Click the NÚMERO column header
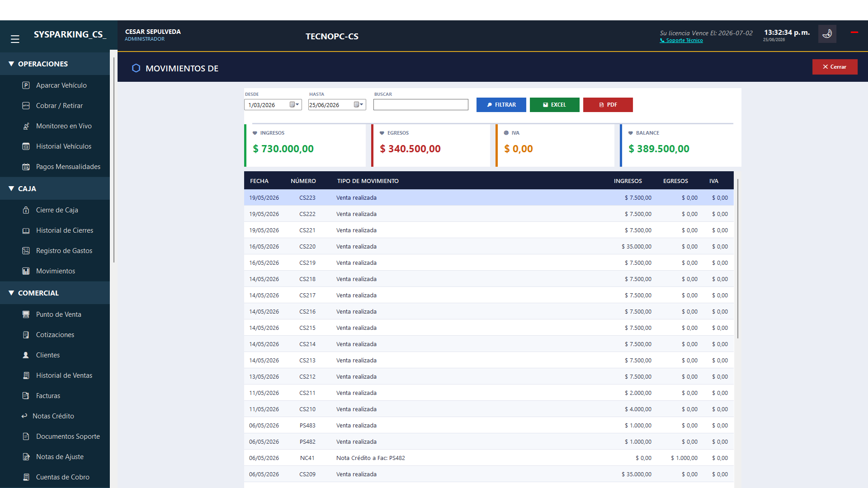The width and height of the screenshot is (868, 488). 303,181
